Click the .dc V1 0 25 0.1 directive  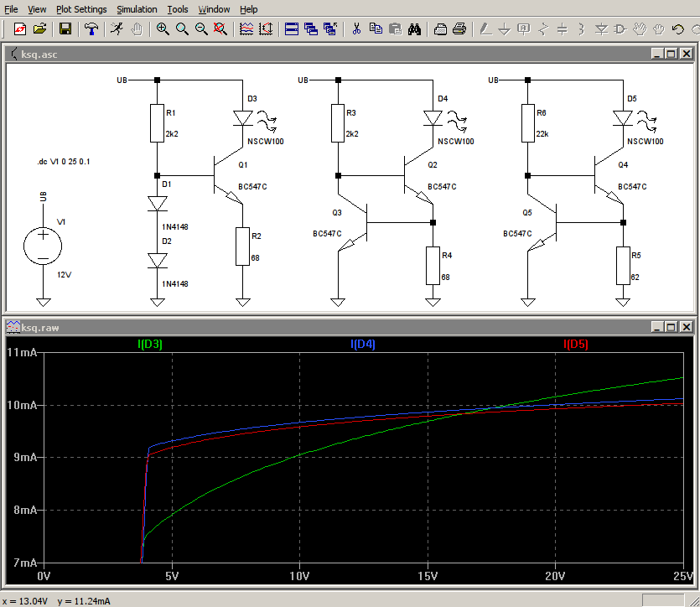(x=64, y=162)
